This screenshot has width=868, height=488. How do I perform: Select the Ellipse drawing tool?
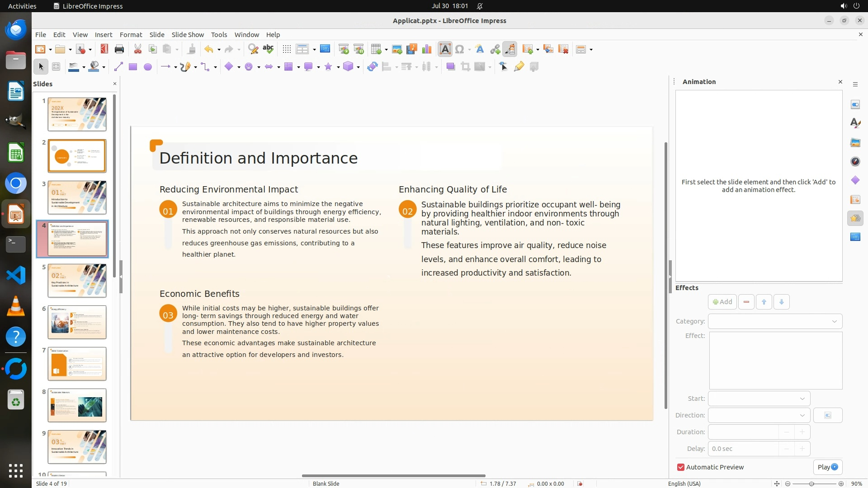[148, 67]
